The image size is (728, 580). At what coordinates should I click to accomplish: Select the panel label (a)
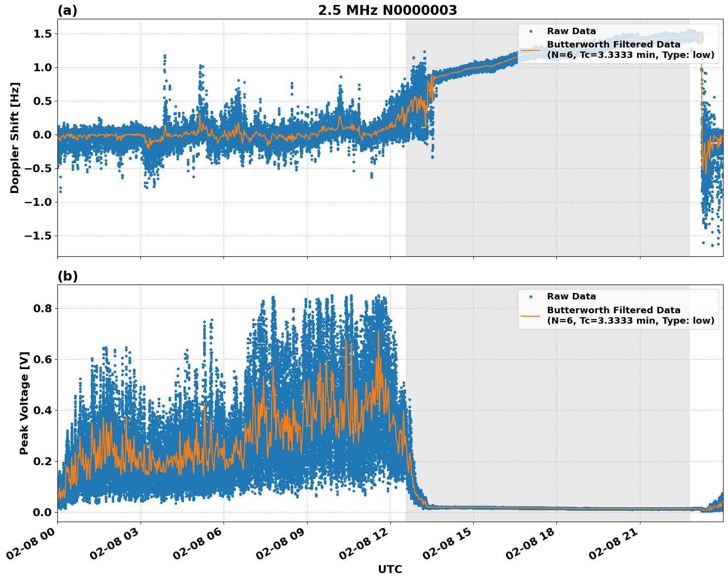pyautogui.click(x=68, y=9)
